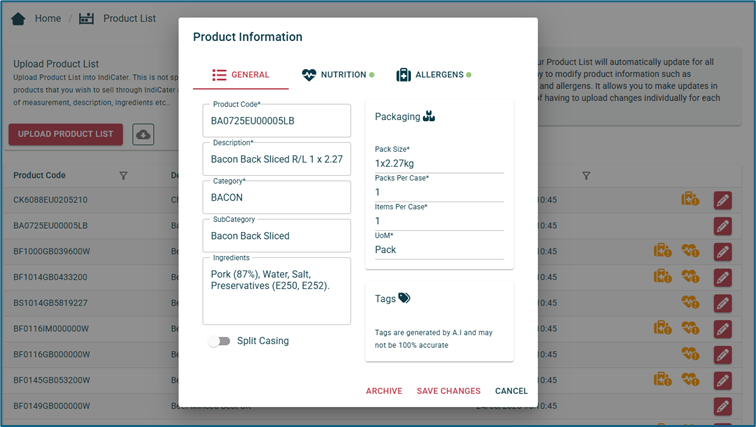This screenshot has width=756, height=427.
Task: Open the Allergens tab
Action: 433,75
